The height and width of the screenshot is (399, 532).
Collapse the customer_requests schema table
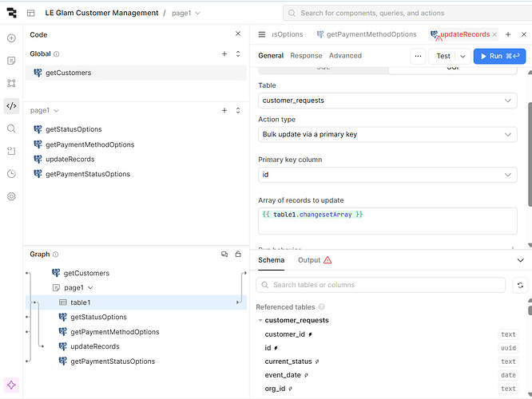(x=259, y=321)
